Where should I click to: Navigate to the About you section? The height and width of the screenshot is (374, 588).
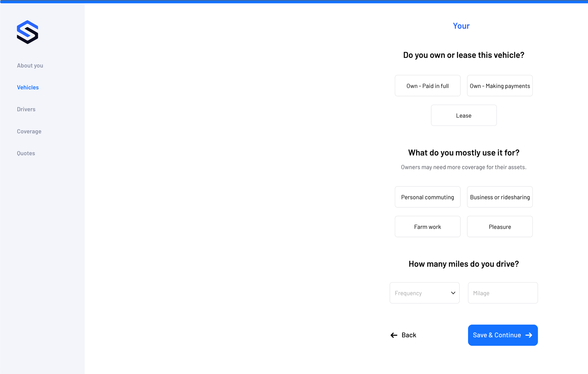point(30,65)
